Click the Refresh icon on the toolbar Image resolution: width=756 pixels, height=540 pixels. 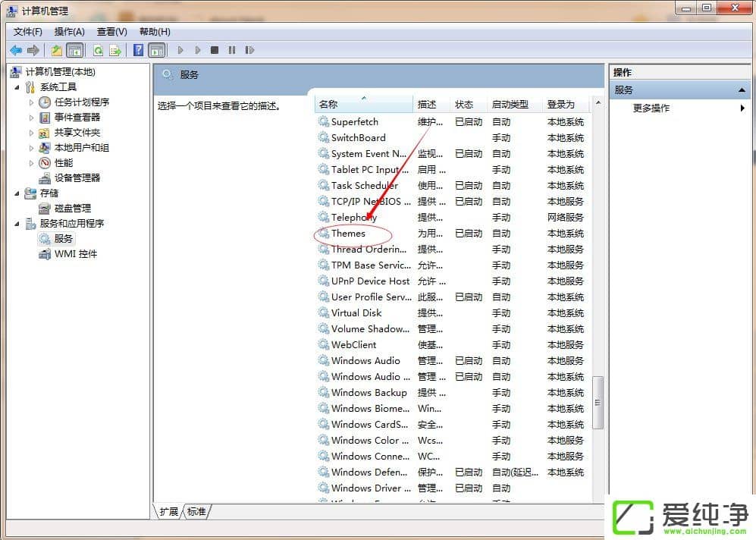coord(99,50)
